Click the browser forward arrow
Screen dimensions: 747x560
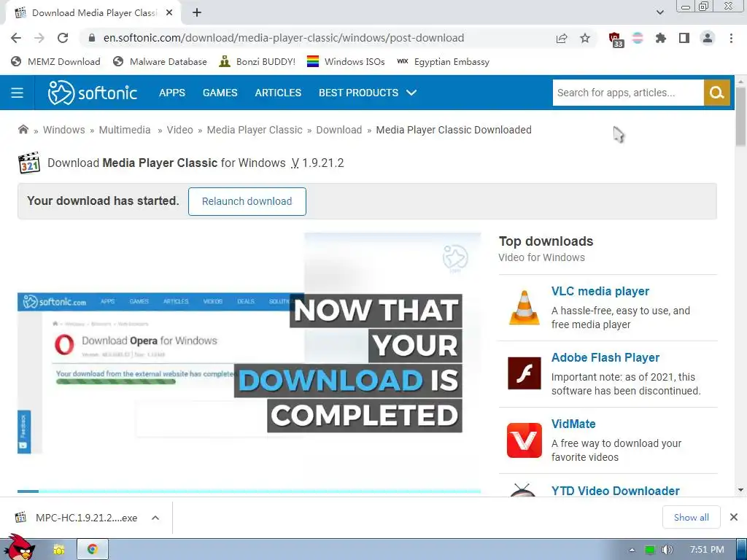coord(39,38)
